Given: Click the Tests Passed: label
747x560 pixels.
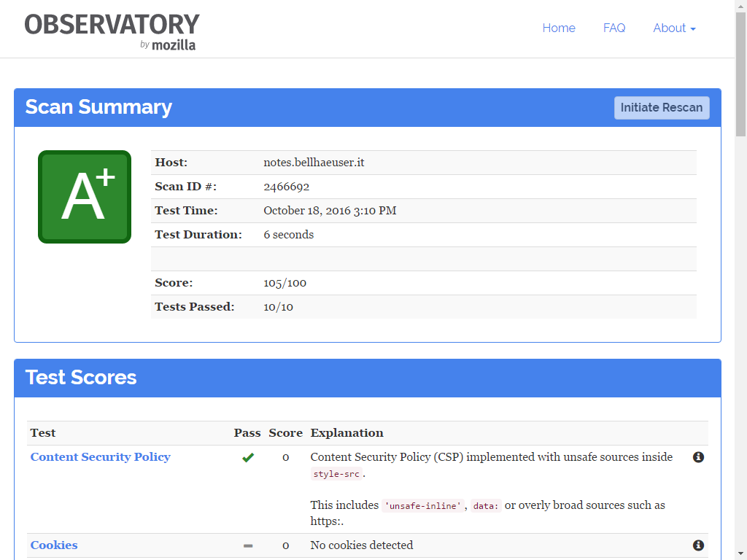Looking at the screenshot, I should point(194,307).
